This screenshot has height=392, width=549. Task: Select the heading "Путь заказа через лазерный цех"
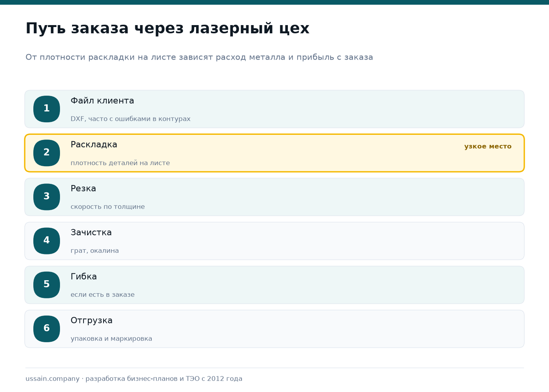167,29
